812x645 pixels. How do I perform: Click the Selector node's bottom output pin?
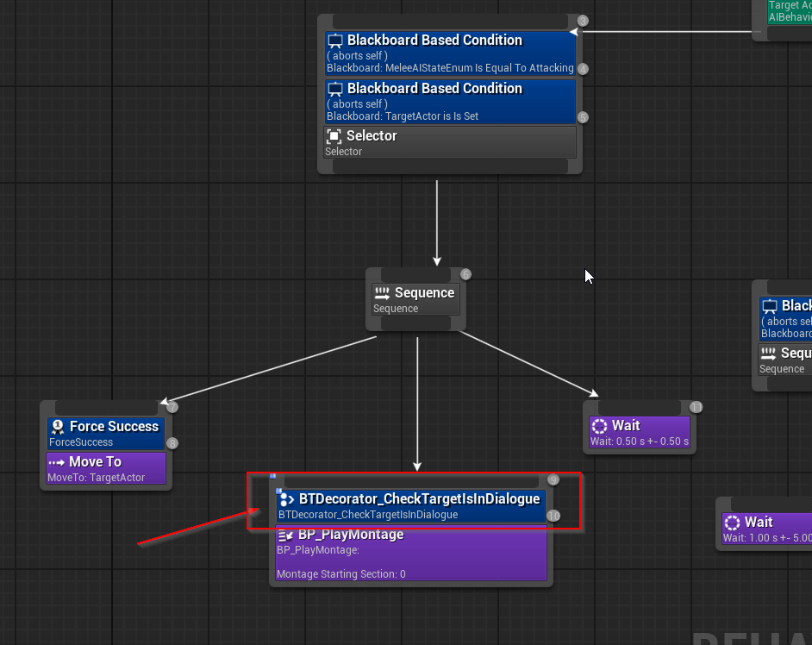pyautogui.click(x=450, y=166)
